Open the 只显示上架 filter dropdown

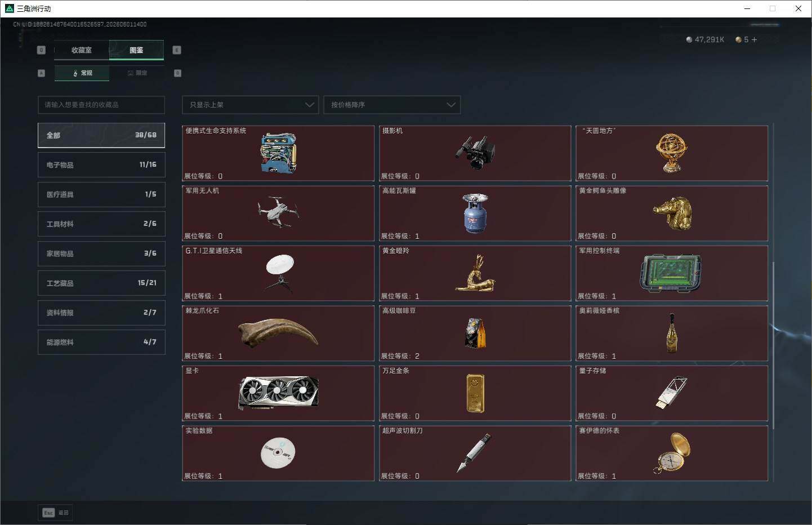(x=251, y=105)
